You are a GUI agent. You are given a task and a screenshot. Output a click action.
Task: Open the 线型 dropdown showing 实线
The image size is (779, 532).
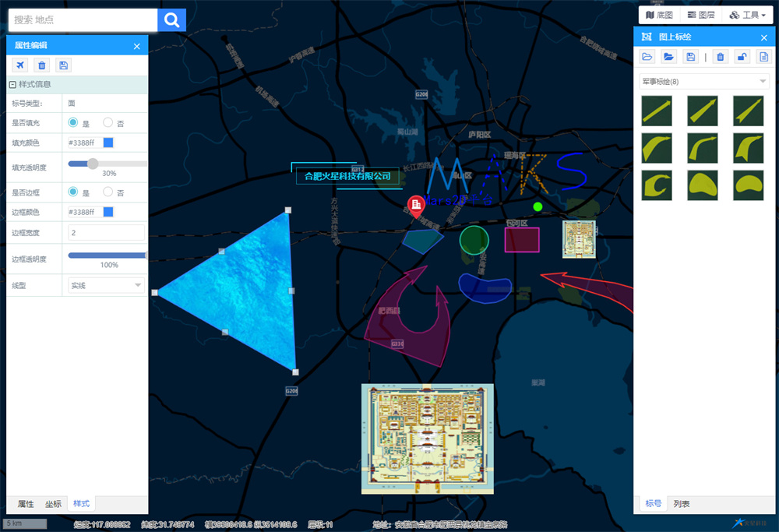106,286
